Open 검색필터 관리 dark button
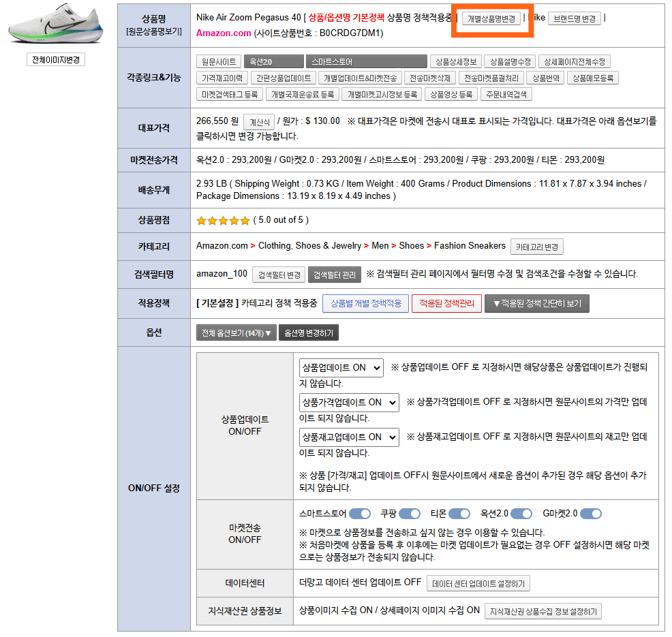 tap(334, 275)
